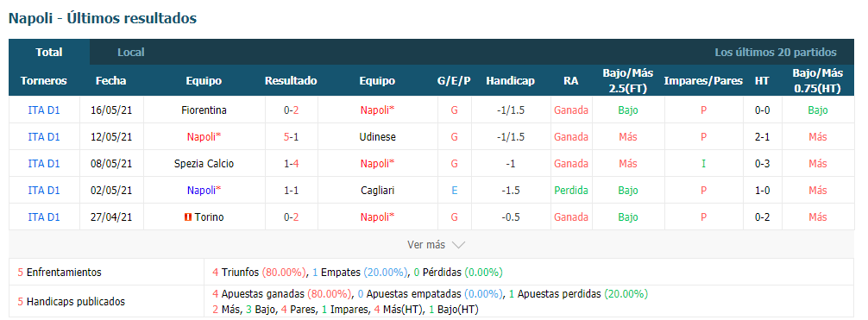Open Los últimos 20 partidos selector
This screenshot has width=868, height=320.
pos(776,53)
